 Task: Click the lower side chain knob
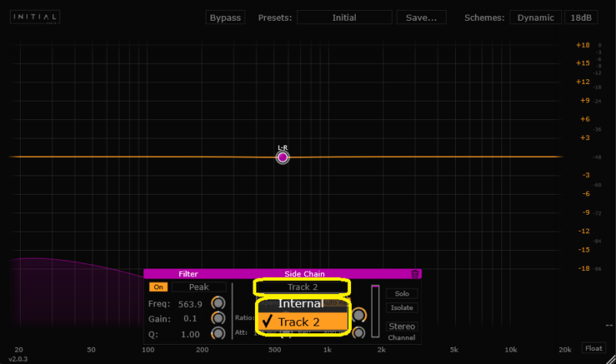pyautogui.click(x=359, y=332)
